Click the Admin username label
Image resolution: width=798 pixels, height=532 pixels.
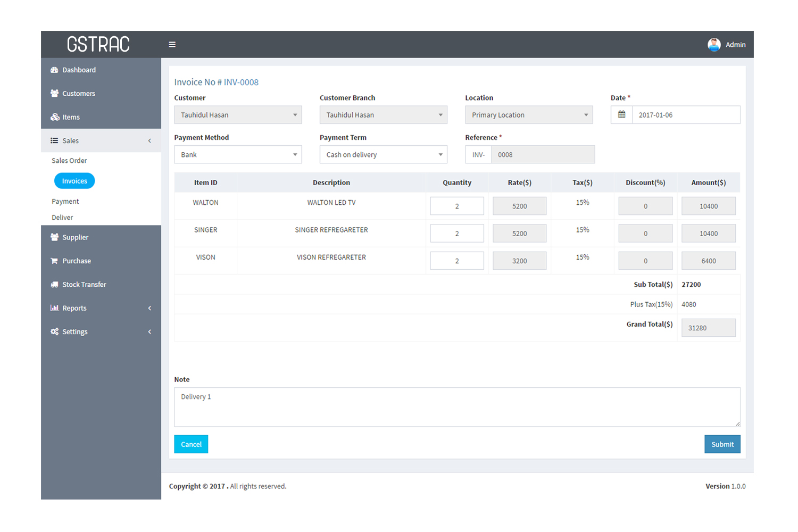[736, 45]
